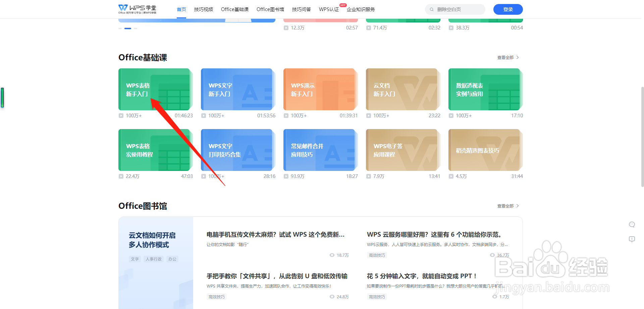This screenshot has width=644, height=309.
Task: Open article 花 5 分钟输入文字 变成 PPT
Action: [x=422, y=276]
